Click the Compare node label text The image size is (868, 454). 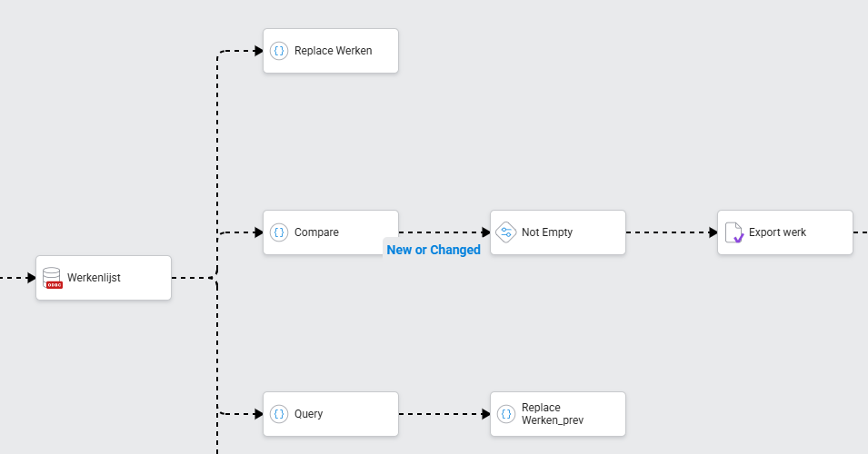pos(316,232)
